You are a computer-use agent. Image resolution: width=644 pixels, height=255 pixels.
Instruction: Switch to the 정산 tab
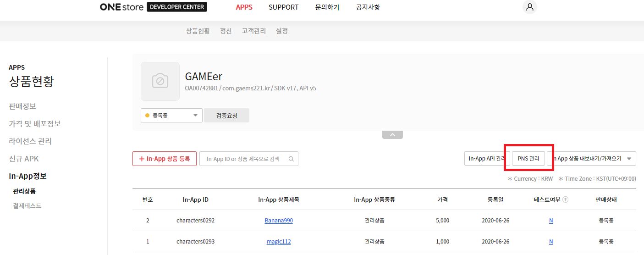click(x=226, y=31)
